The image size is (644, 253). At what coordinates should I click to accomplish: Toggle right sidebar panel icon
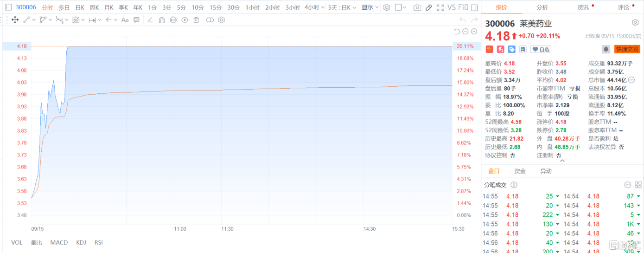[474, 7]
